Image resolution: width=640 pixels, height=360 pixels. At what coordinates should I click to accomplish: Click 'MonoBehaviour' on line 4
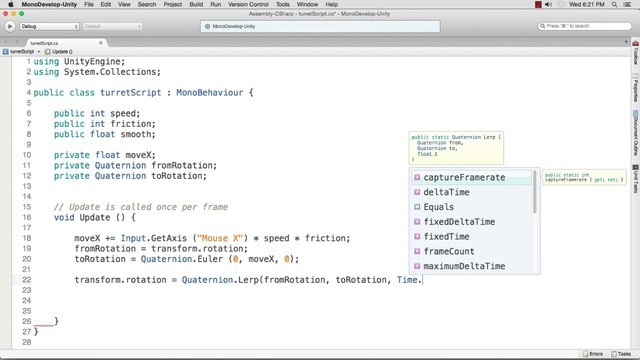click(209, 93)
